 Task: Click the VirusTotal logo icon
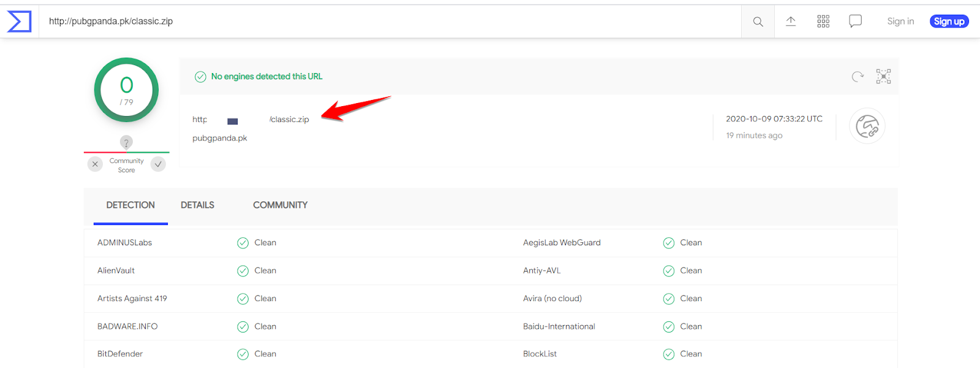click(x=19, y=21)
